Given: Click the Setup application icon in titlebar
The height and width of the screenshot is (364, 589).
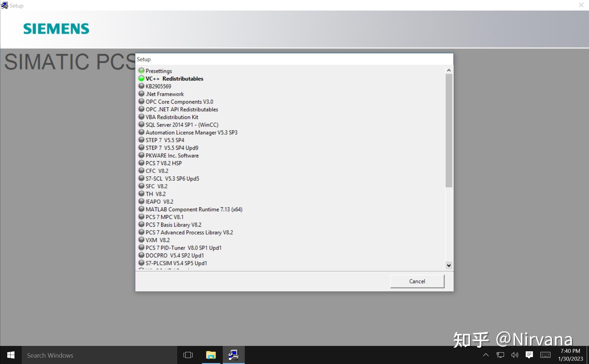Looking at the screenshot, I should pos(5,5).
